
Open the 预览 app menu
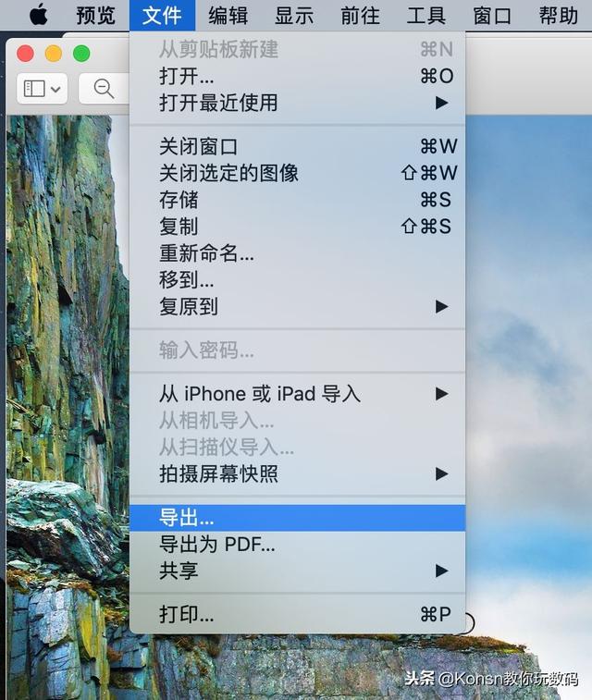click(x=95, y=16)
